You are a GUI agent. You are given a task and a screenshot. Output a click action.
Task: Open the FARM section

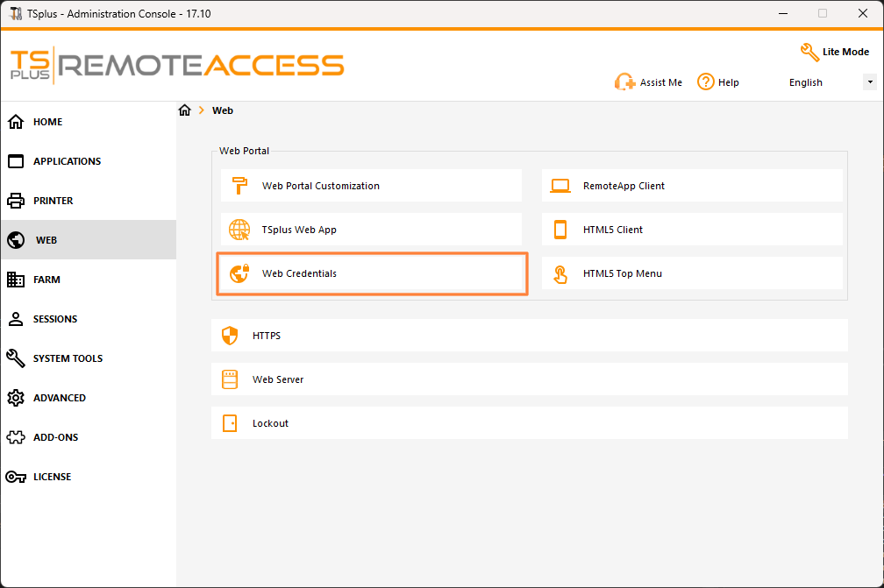(x=48, y=279)
